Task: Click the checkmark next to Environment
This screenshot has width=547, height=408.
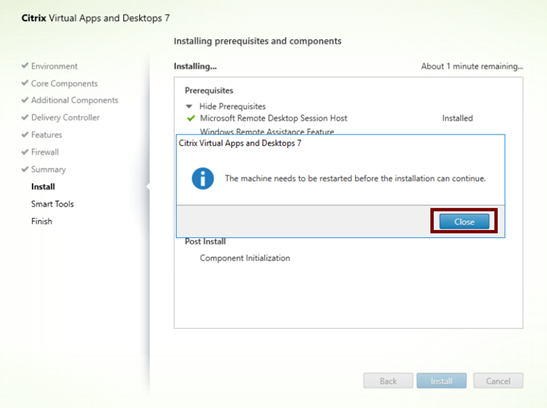Action: pyautogui.click(x=25, y=66)
